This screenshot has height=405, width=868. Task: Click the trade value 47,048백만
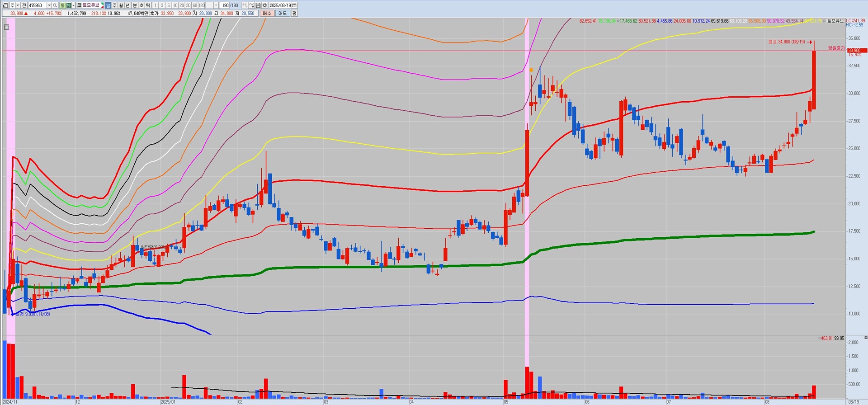pyautogui.click(x=138, y=14)
